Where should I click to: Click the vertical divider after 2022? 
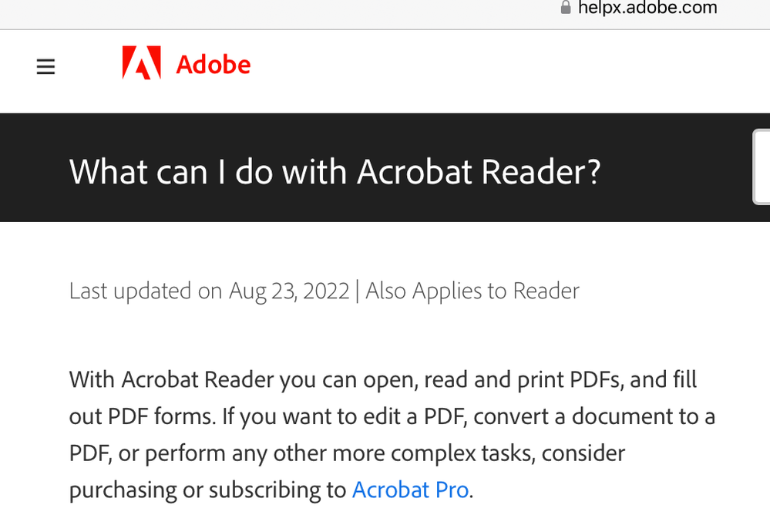(x=357, y=291)
